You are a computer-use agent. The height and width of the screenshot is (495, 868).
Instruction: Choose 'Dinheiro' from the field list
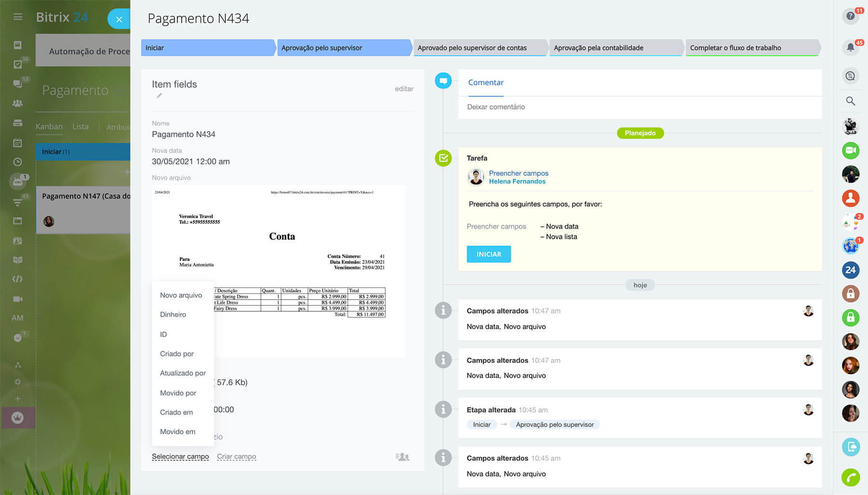173,315
